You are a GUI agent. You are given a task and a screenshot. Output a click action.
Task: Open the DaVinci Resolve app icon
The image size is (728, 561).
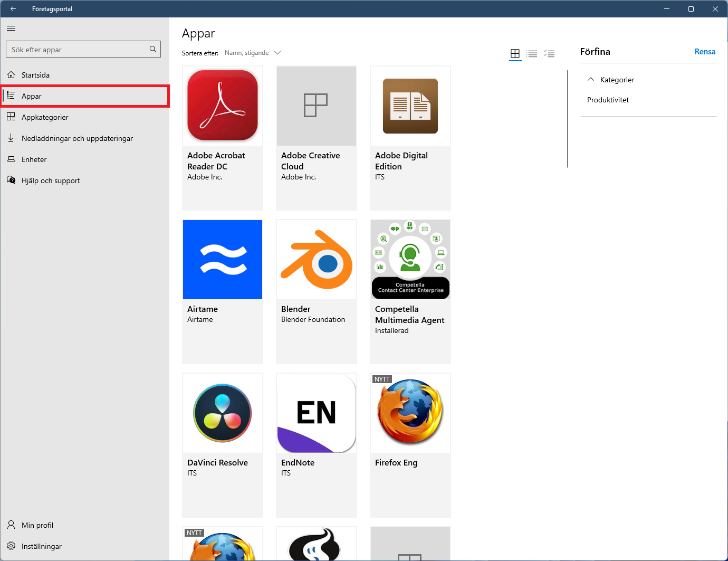223,413
